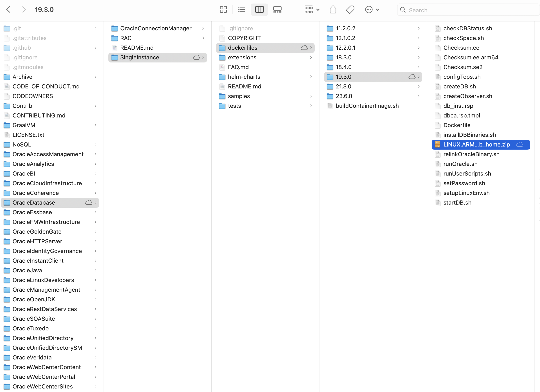540x392 pixels.
Task: Select the samples folder icon
Action: click(222, 96)
